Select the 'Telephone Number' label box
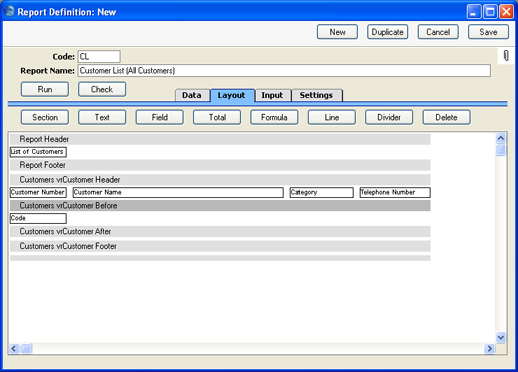 point(395,192)
